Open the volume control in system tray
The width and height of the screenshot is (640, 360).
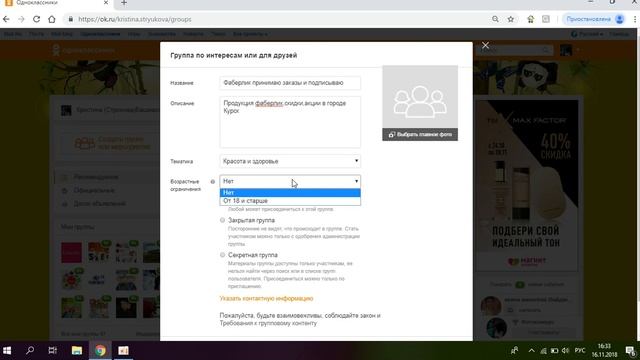click(565, 351)
